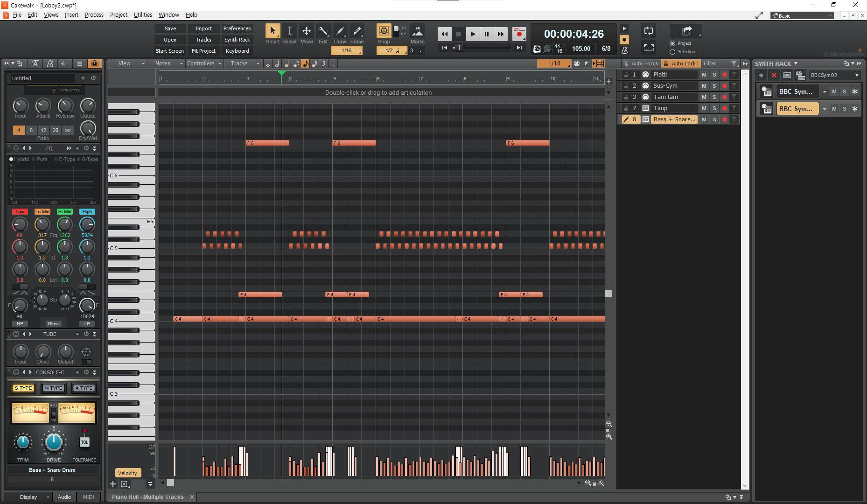
Task: Choose the Select tool
Action: tap(289, 31)
